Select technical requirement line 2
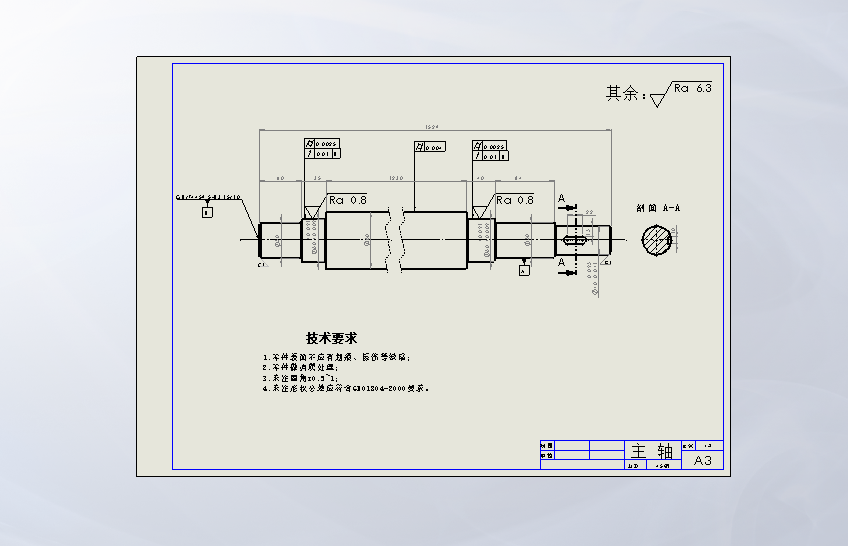 300,368
